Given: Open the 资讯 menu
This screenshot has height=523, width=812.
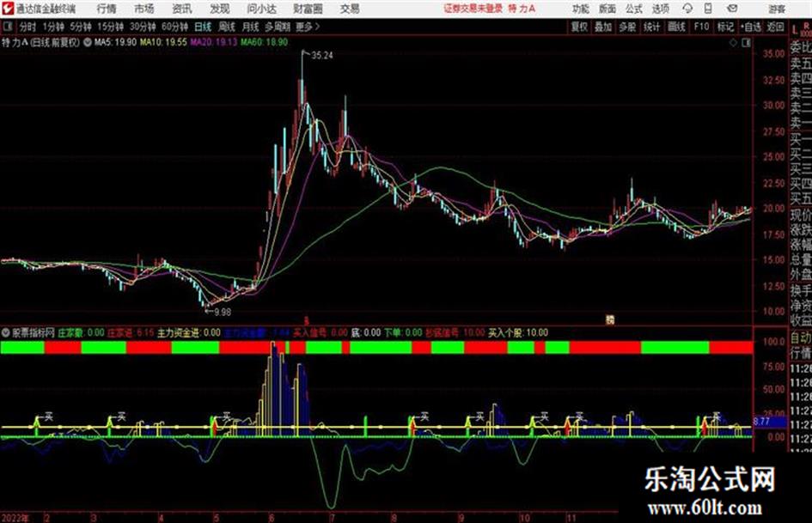Looking at the screenshot, I should 182,9.
